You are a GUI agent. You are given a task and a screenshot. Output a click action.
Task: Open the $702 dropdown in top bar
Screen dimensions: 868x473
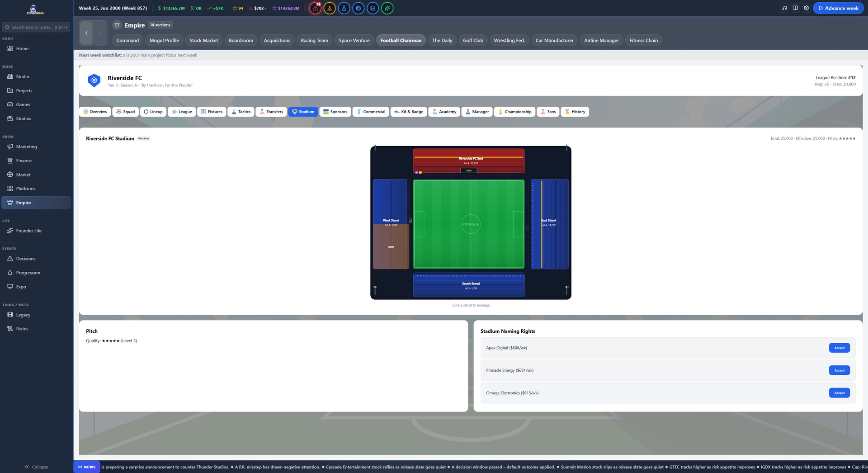258,8
